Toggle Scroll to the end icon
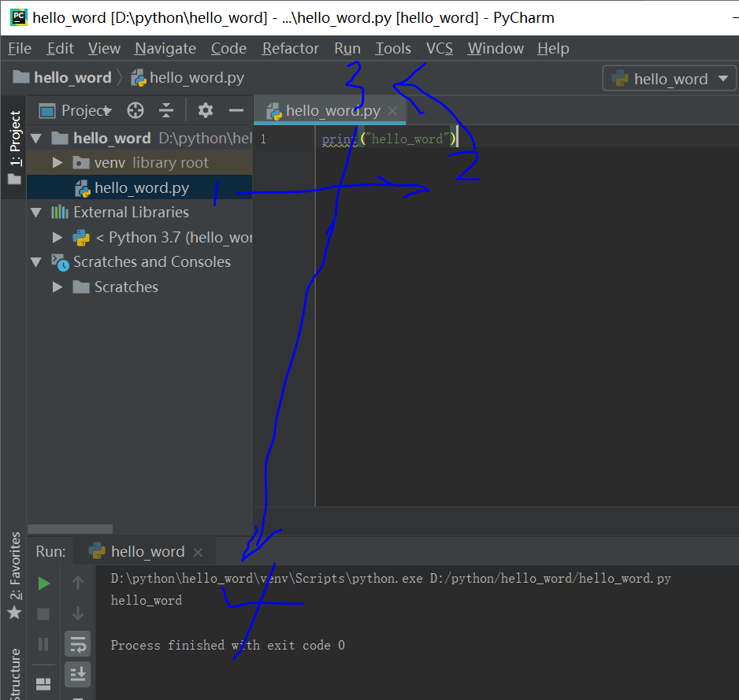The image size is (739, 700). (78, 674)
